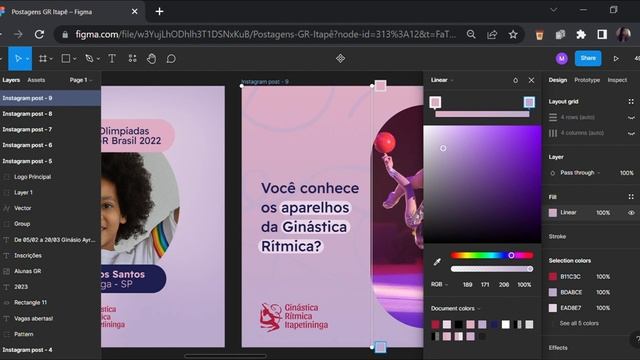Click See all 5 colors

coord(579,323)
